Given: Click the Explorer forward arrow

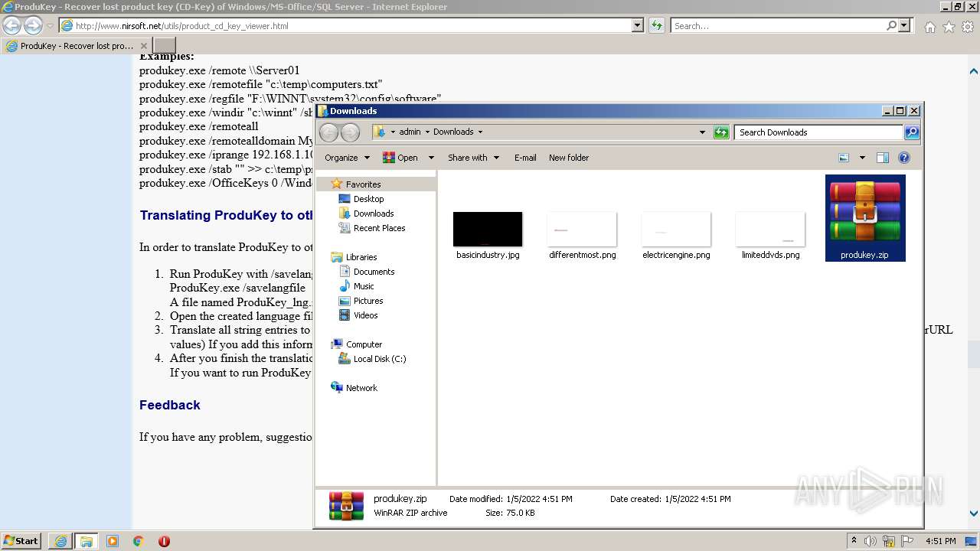Looking at the screenshot, I should 350,132.
